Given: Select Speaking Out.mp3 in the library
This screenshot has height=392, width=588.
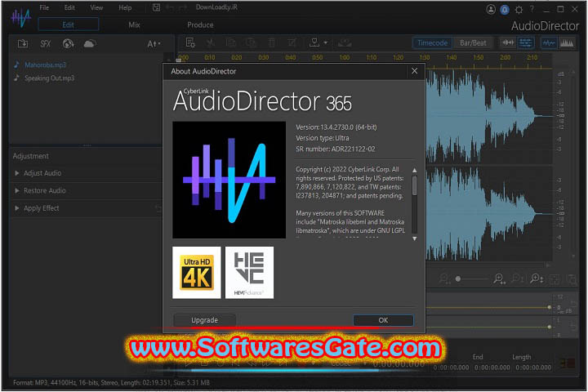Looking at the screenshot, I should (50, 78).
